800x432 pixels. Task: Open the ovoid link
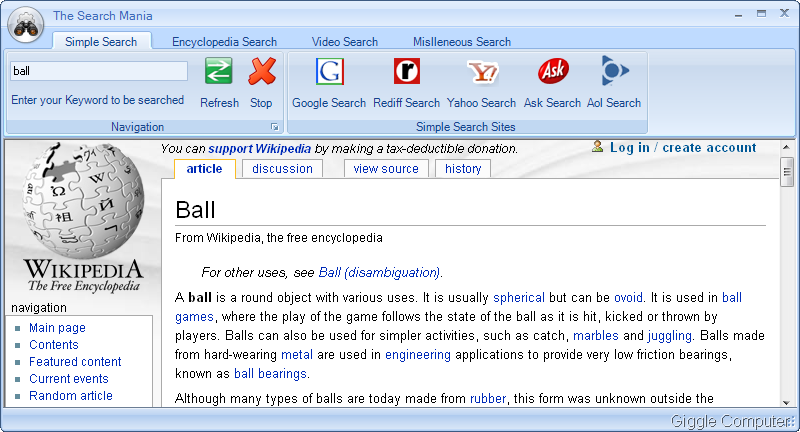[x=628, y=297]
